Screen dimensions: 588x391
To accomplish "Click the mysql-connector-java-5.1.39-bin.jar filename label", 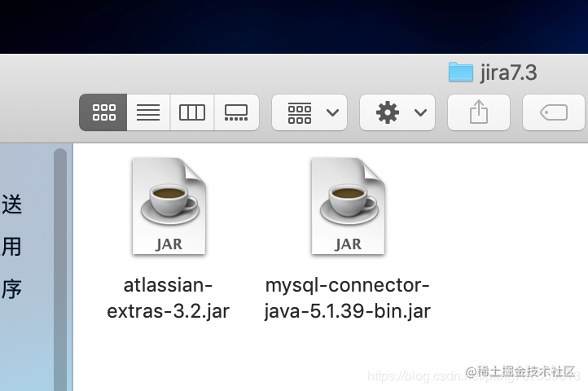I will pos(347,298).
